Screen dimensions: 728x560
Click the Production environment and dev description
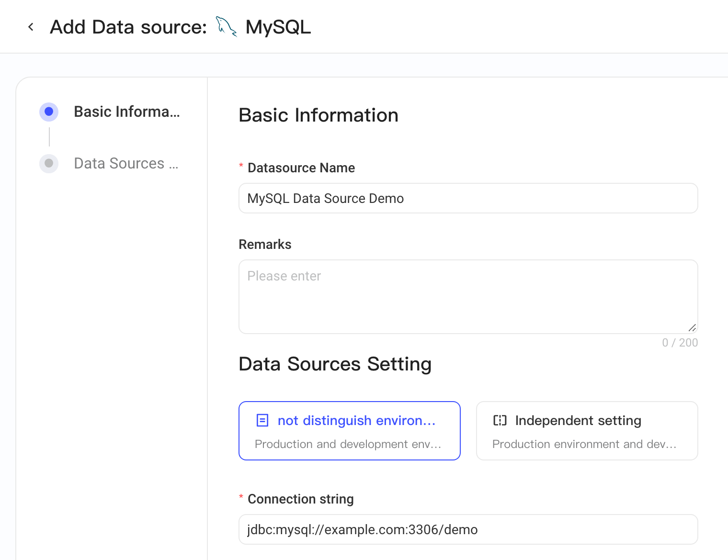585,444
